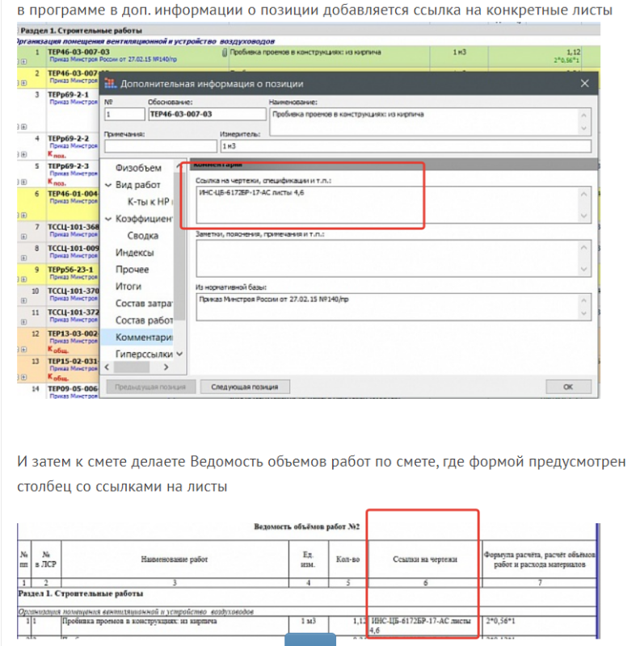Viewport: 644px width, 646px height.
Task: Select row ТССЦ-101-372 in estimate
Action: click(x=74, y=313)
